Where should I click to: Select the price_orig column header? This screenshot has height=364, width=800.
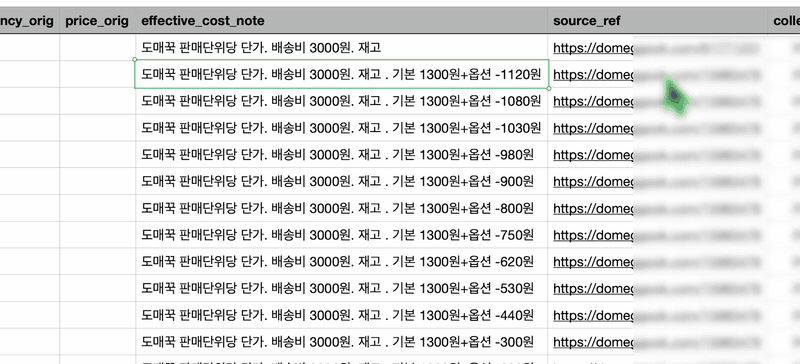click(x=97, y=21)
